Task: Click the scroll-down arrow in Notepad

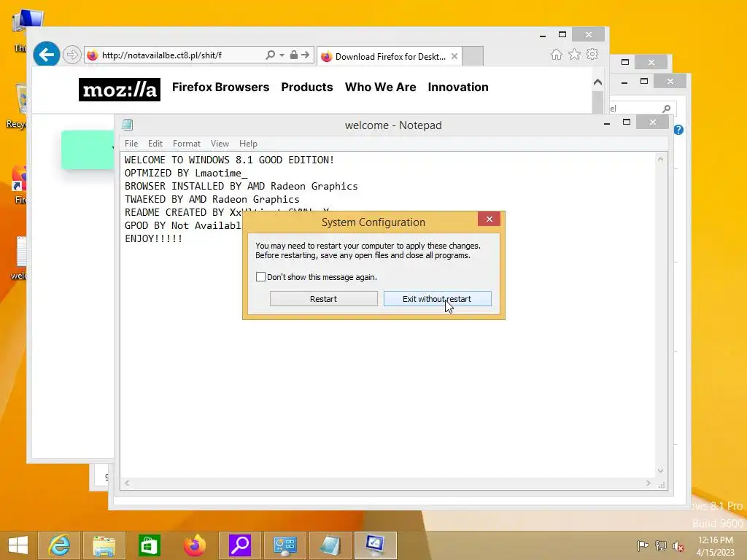Action: point(661,470)
